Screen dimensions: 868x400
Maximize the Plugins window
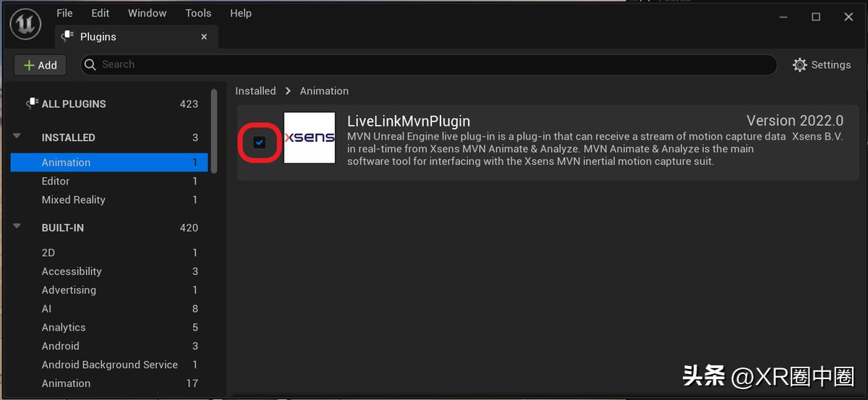tap(816, 17)
